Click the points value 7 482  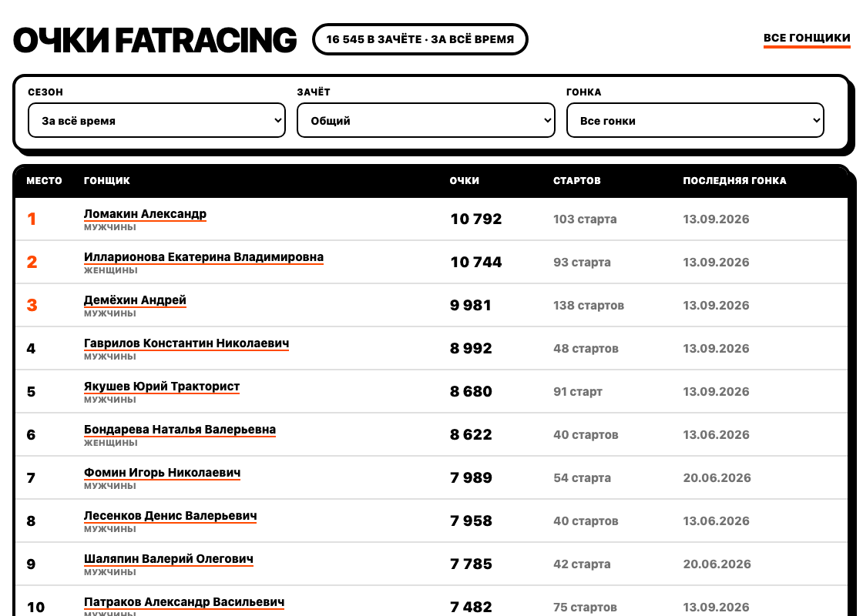pyautogui.click(x=471, y=608)
